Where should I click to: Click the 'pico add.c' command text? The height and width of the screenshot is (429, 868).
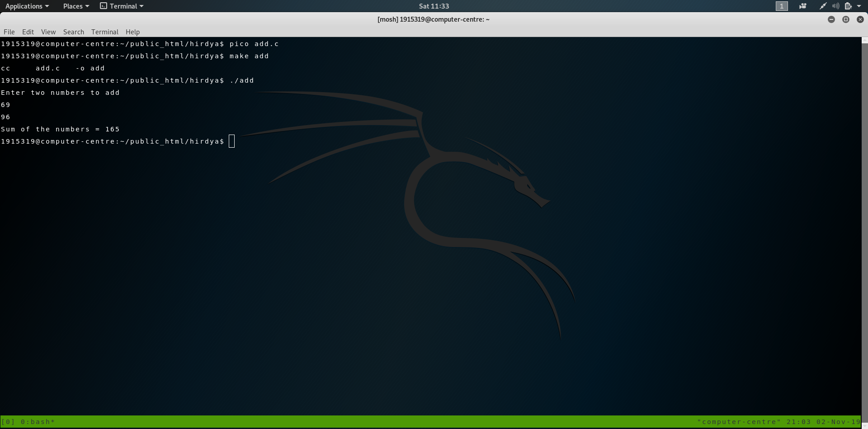click(254, 44)
